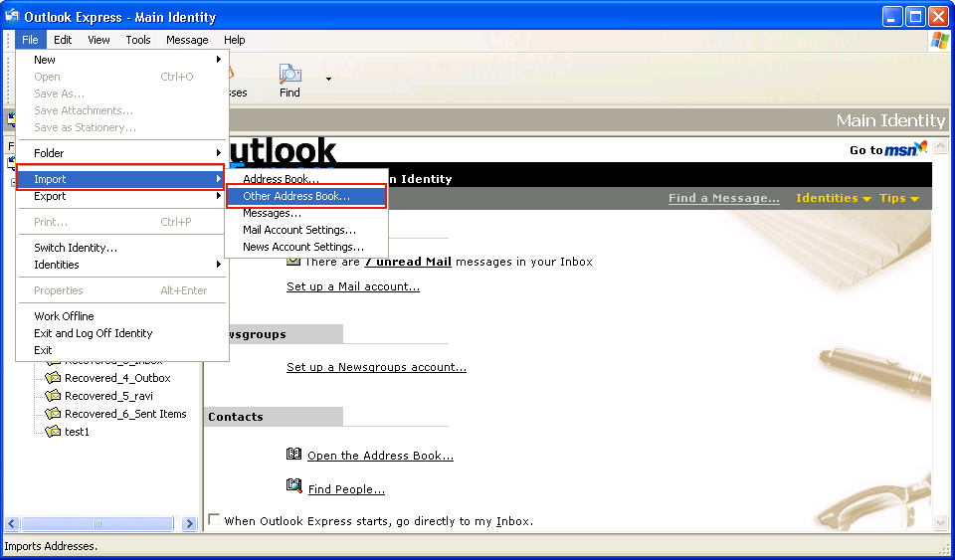955x560 pixels.
Task: Select Recovered_6_Sent Items folder name
Action: point(125,414)
